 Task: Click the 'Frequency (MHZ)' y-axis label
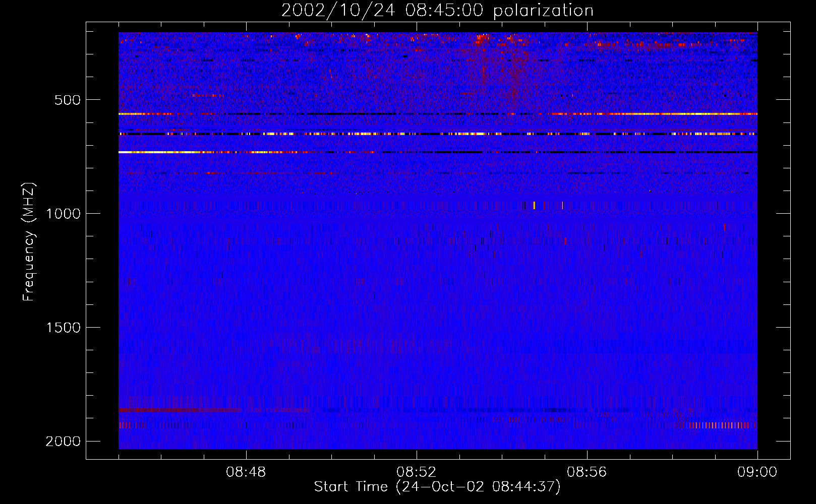pos(28,242)
